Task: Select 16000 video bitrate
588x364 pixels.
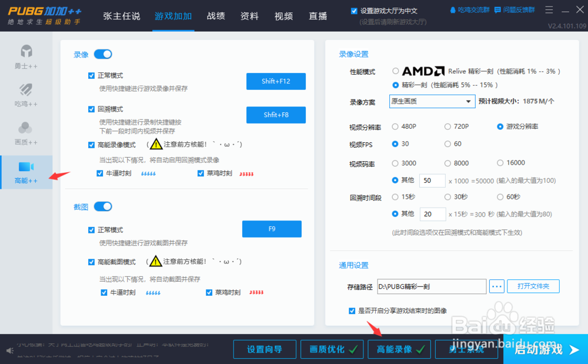Action: [x=500, y=163]
